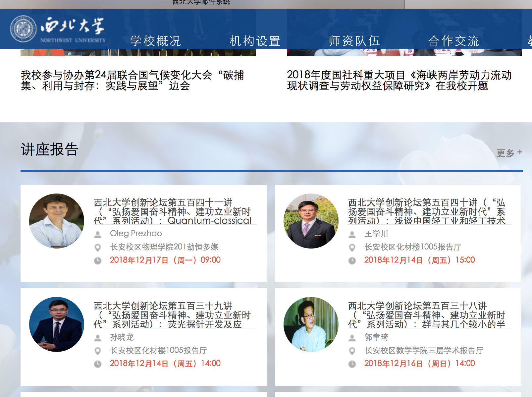This screenshot has width=532, height=397.
Task: View the 539th forum 荧光探针 lecture title
Action: pyautogui.click(x=172, y=315)
